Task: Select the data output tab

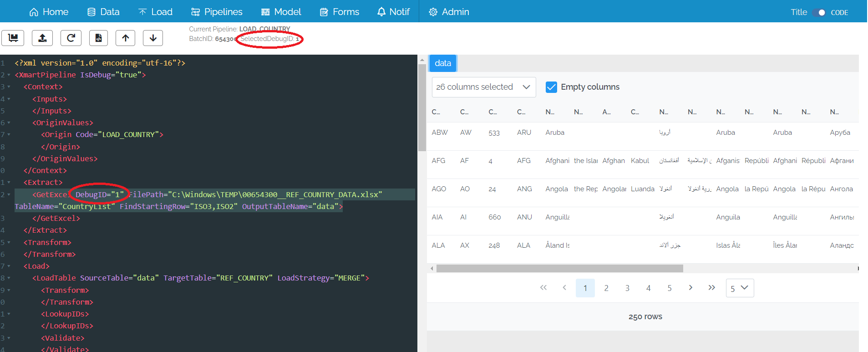Action: click(x=442, y=63)
